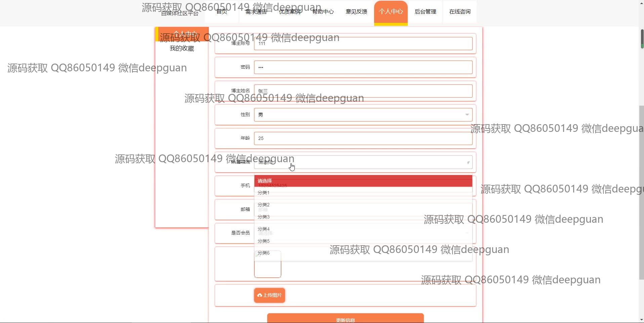Open the 后台管理 tab
The height and width of the screenshot is (323, 644).
426,11
